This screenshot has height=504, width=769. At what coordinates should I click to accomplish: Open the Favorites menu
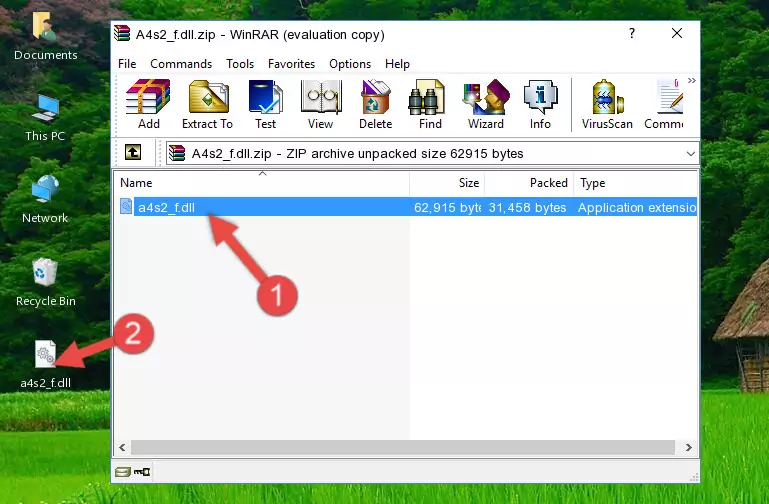click(x=291, y=64)
